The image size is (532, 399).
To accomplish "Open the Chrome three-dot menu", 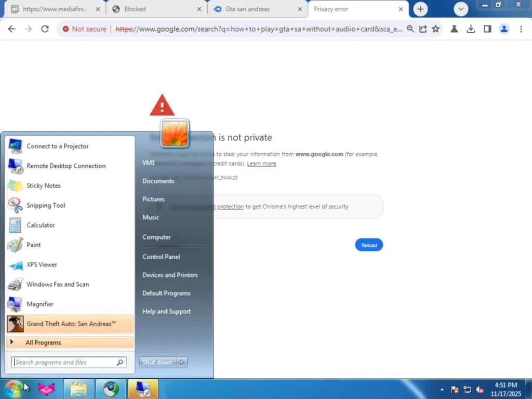I will 521,29.
